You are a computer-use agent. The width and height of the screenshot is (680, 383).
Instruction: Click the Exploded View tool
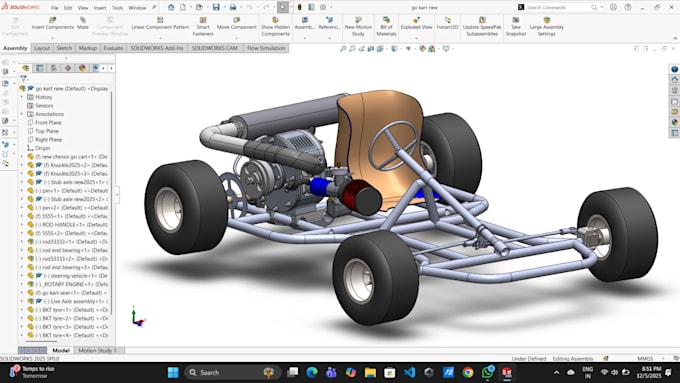coord(416,23)
